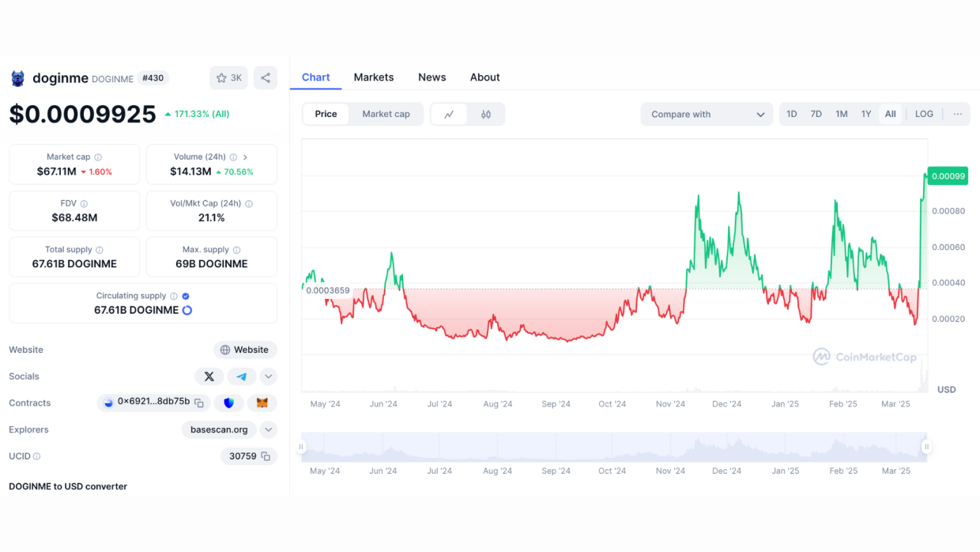Open the share icon button
The image size is (980, 552).
click(266, 78)
